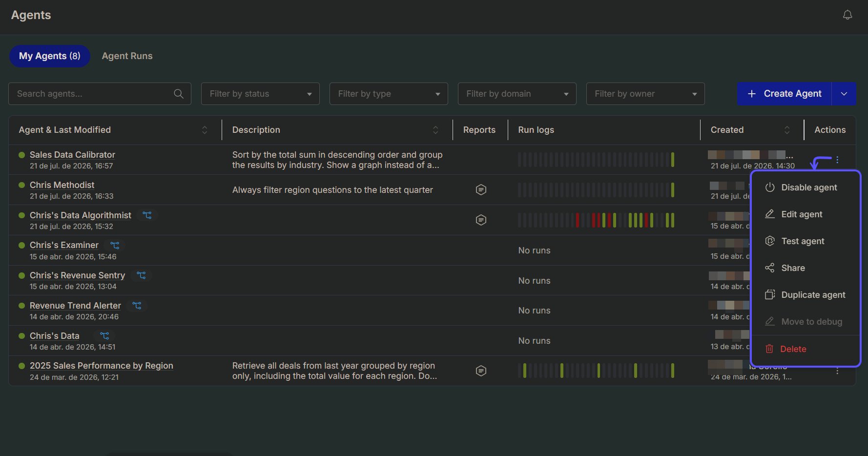Click 'No runs' in Chris's Examiner row
Viewport: 868px width, 456px height.
coord(534,250)
